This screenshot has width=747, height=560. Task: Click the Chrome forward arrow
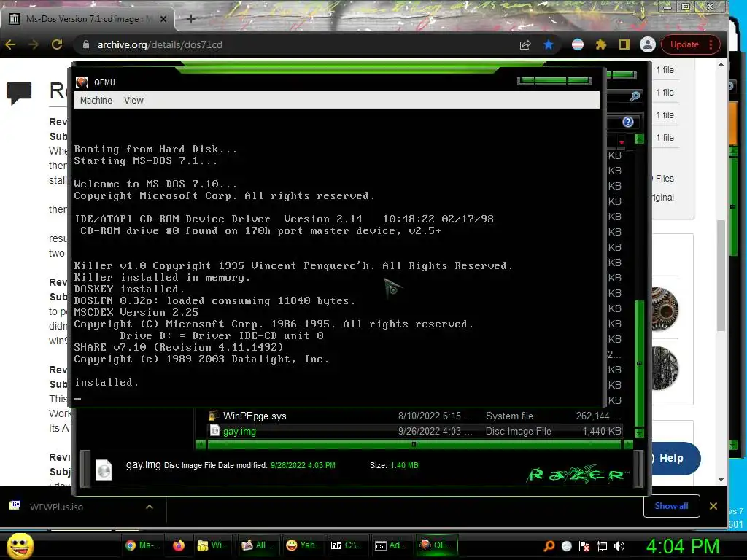coord(34,44)
